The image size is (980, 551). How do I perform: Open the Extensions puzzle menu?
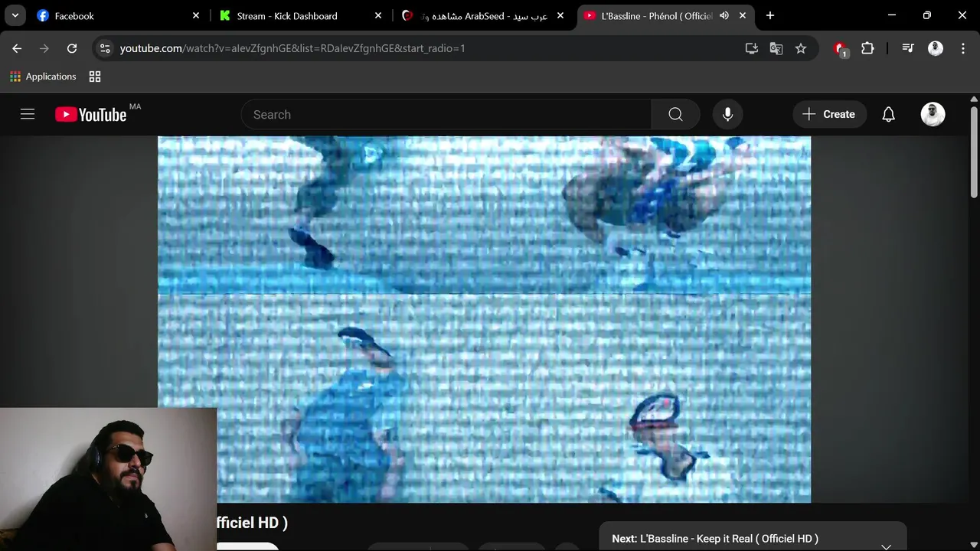867,48
